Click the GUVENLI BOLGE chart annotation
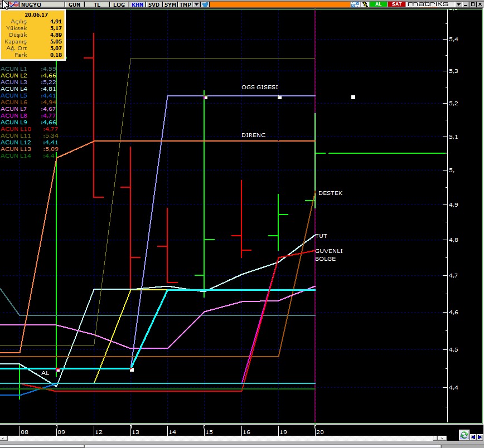484x448 pixels. pos(329,255)
